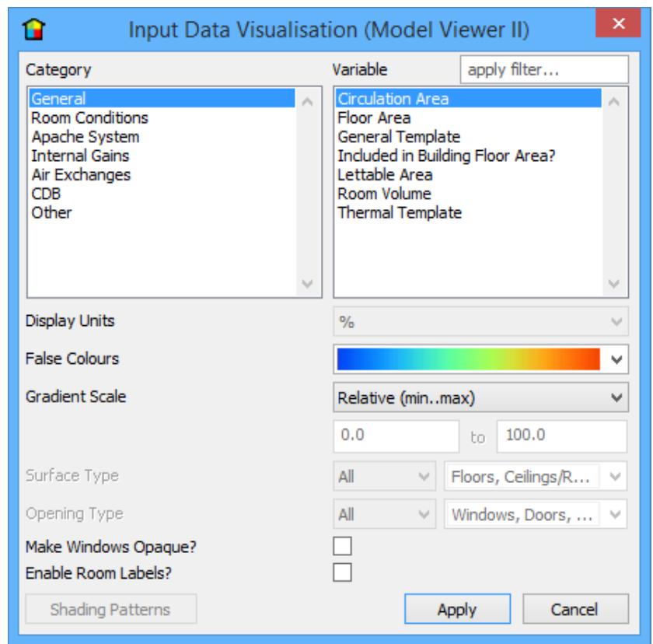The image size is (653, 644).
Task: Click the gradient minimum value field 0.0
Action: [396, 436]
